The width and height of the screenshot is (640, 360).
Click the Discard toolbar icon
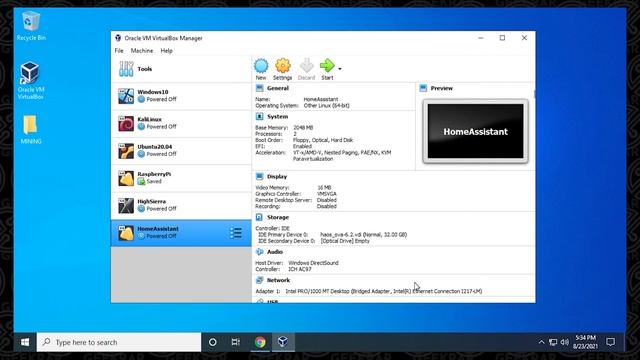tap(307, 65)
